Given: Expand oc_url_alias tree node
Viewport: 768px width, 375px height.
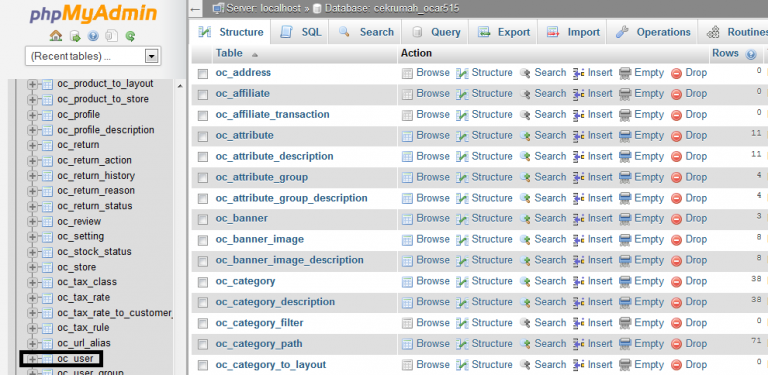Looking at the screenshot, I should 33,344.
